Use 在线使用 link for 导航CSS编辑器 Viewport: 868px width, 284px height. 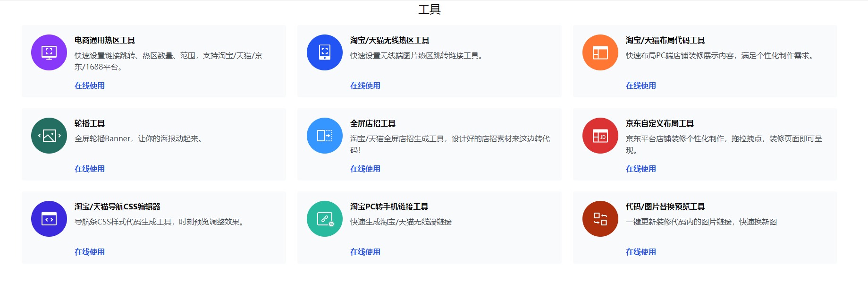click(x=90, y=252)
